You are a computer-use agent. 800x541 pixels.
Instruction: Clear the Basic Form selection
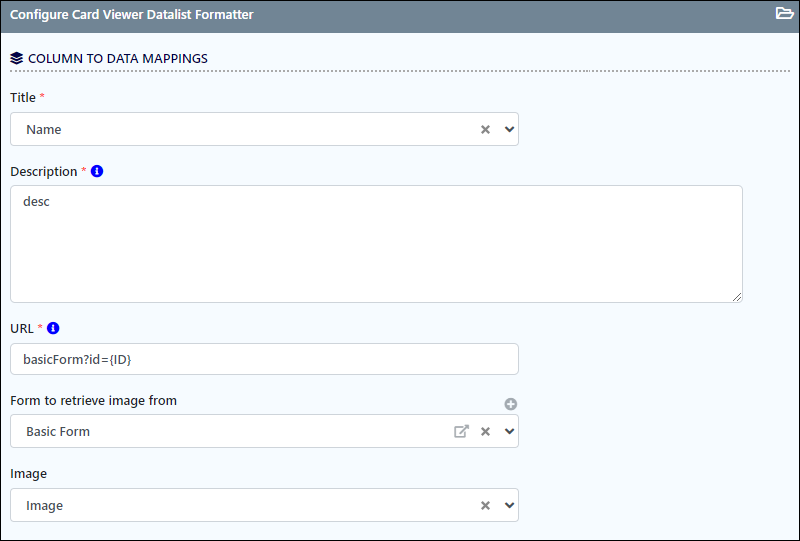485,431
